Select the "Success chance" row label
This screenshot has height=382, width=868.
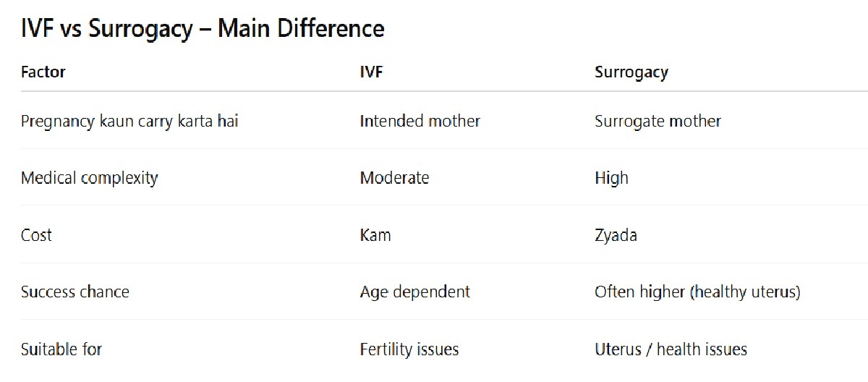75,292
